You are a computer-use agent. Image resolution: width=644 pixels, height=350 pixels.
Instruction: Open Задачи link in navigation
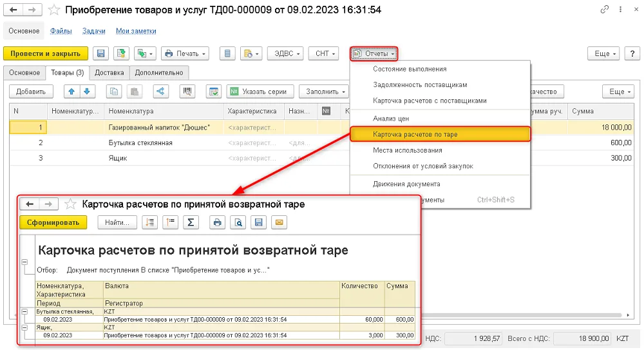93,31
